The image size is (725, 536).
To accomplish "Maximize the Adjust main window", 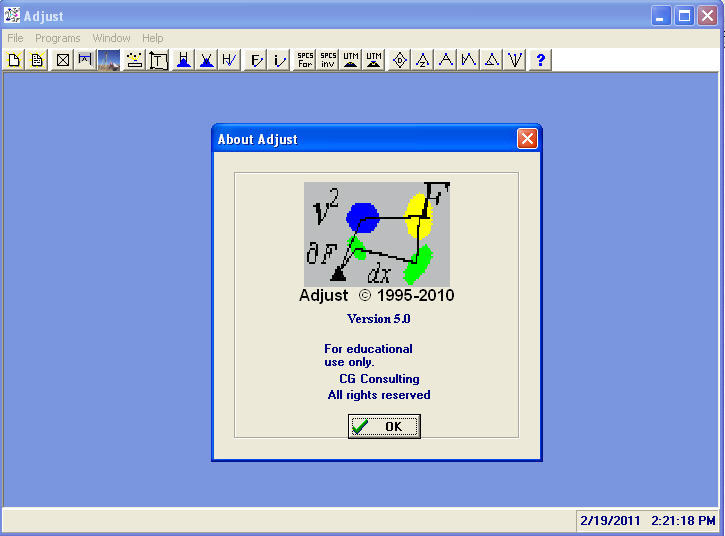I will 685,16.
